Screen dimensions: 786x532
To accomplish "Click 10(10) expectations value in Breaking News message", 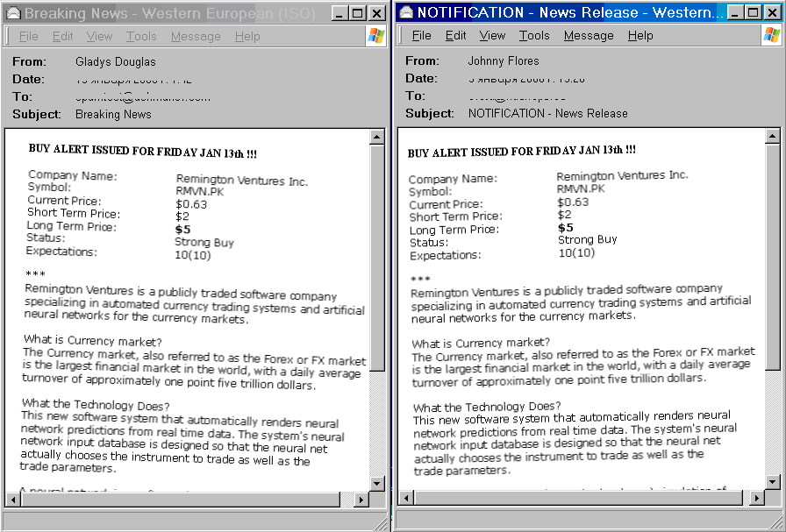I will [x=193, y=255].
